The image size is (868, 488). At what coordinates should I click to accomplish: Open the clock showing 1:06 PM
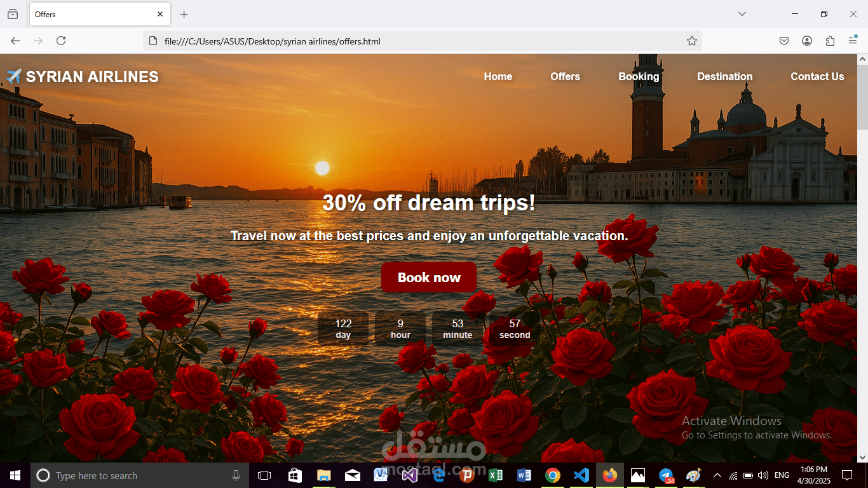tap(814, 475)
